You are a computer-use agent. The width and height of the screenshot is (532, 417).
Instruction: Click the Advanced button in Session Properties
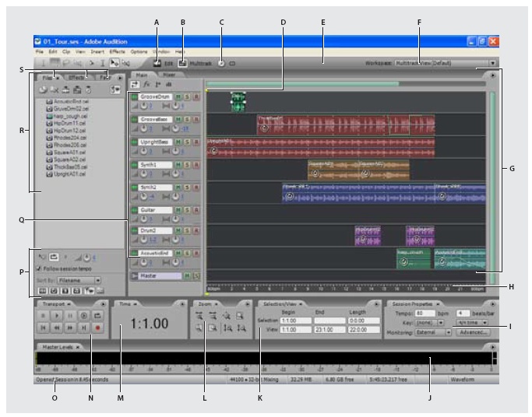pos(474,332)
